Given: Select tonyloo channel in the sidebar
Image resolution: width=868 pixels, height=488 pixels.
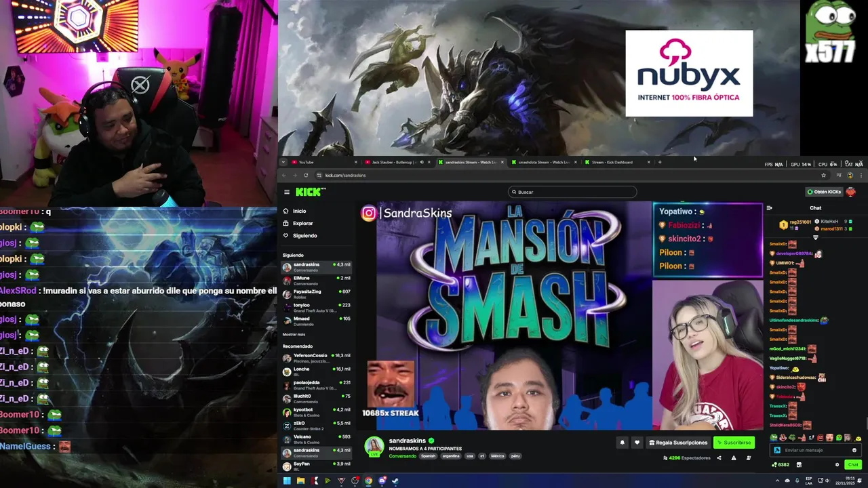Looking at the screenshot, I should pos(317,307).
